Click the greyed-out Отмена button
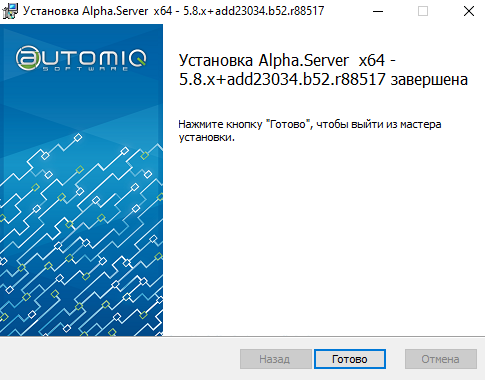Screen dimensions: 485x380 coord(441,359)
